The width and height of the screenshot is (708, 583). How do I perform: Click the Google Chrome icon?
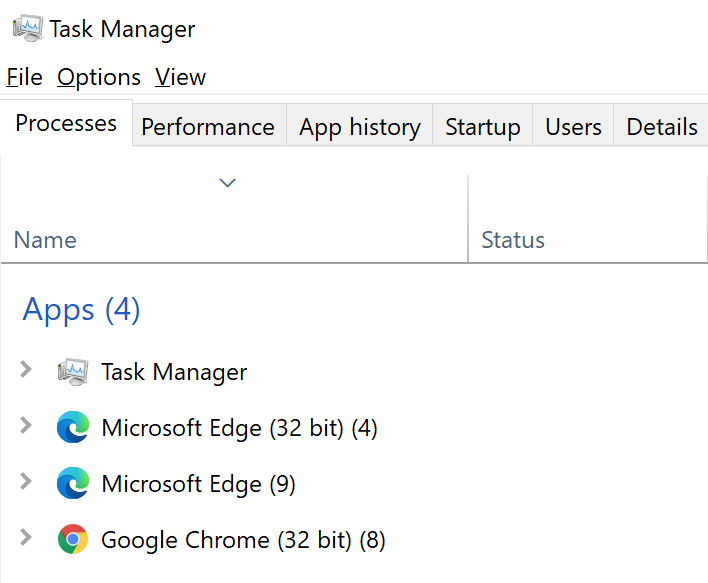click(x=73, y=539)
